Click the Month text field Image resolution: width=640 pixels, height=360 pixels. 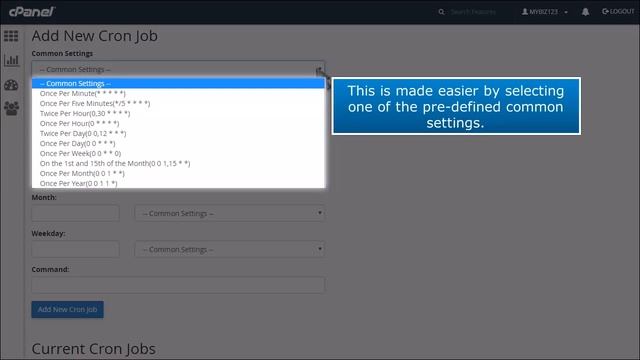point(76,213)
